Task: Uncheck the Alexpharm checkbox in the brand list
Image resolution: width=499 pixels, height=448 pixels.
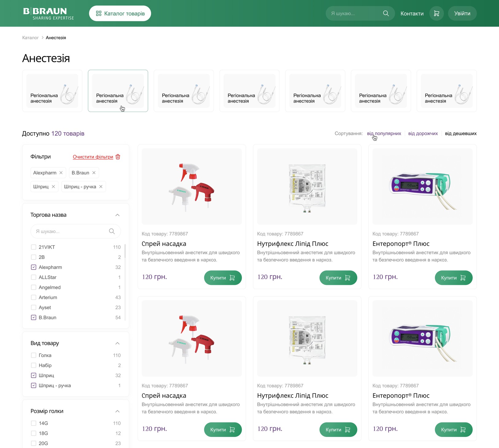Action: 34,267
